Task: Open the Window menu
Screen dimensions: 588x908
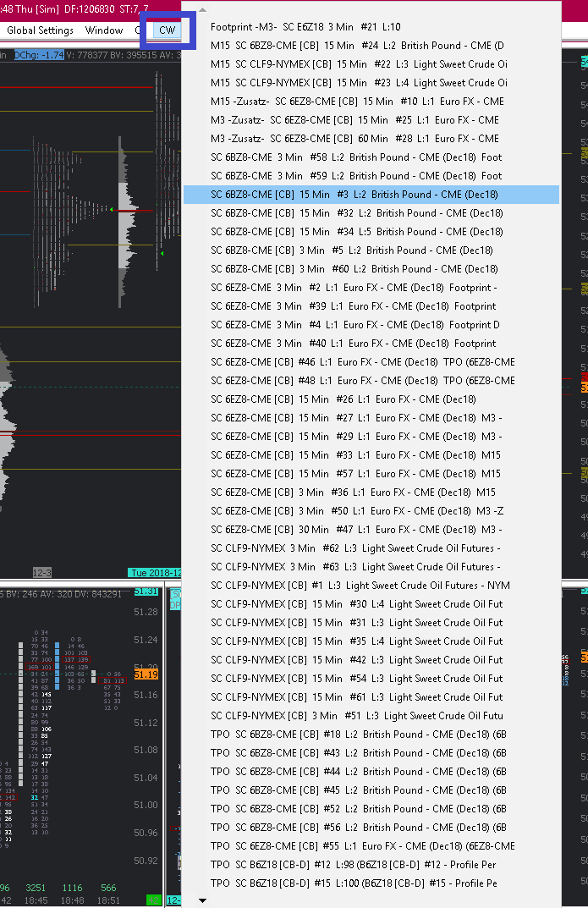Action: [x=104, y=30]
